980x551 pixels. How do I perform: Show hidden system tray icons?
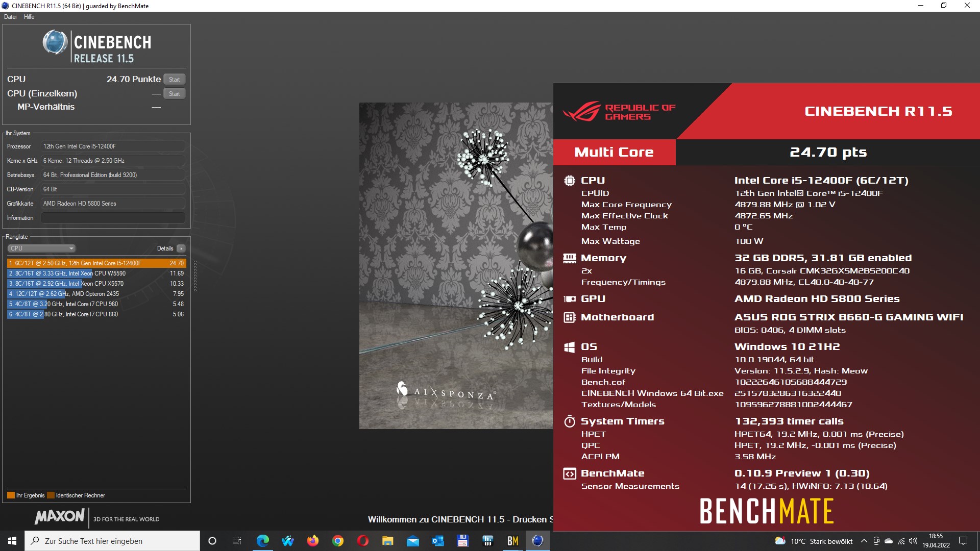pos(864,541)
